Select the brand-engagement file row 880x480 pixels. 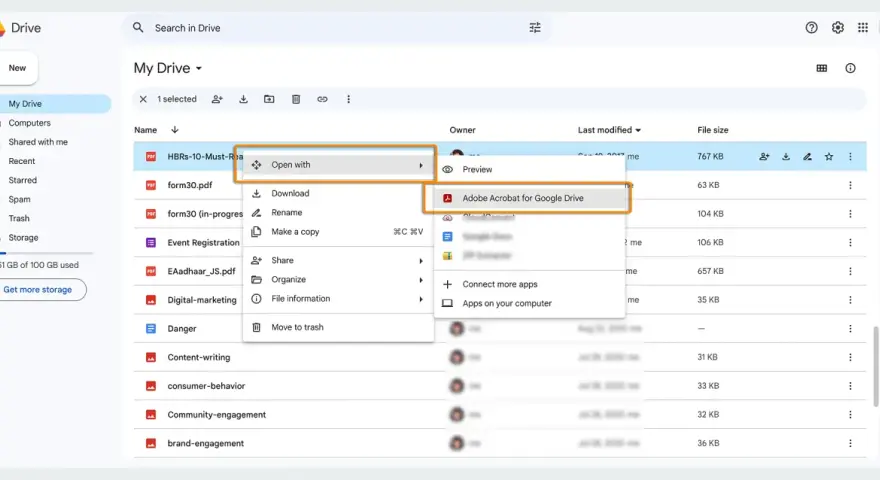(x=499, y=443)
